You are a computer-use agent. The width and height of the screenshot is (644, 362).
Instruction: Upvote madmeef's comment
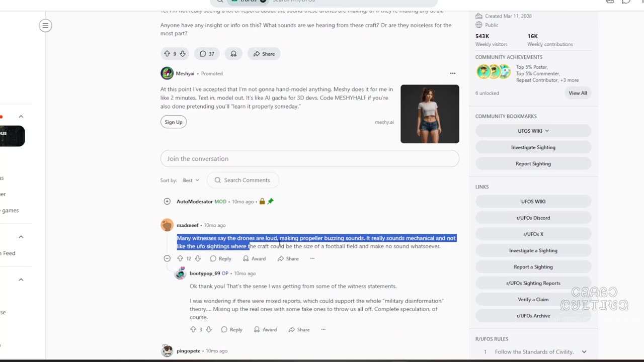[x=180, y=258]
